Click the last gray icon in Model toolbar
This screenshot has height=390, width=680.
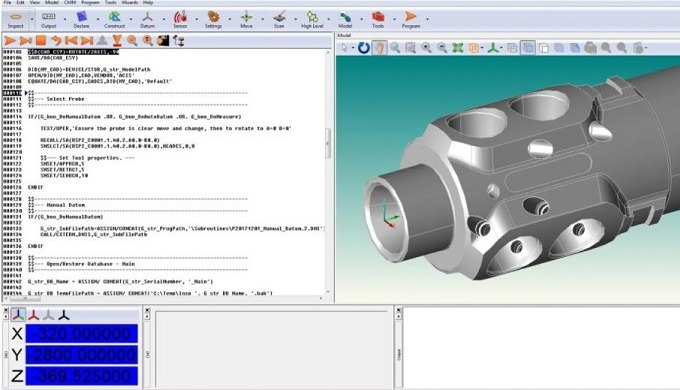(638, 48)
